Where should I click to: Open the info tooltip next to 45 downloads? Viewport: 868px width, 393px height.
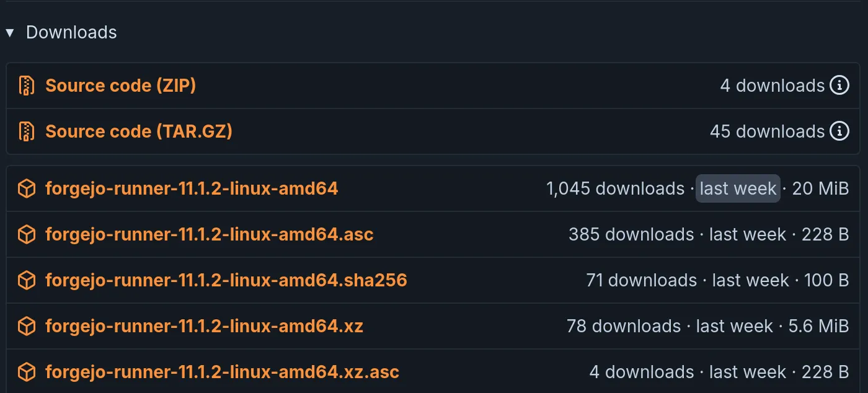pyautogui.click(x=841, y=131)
